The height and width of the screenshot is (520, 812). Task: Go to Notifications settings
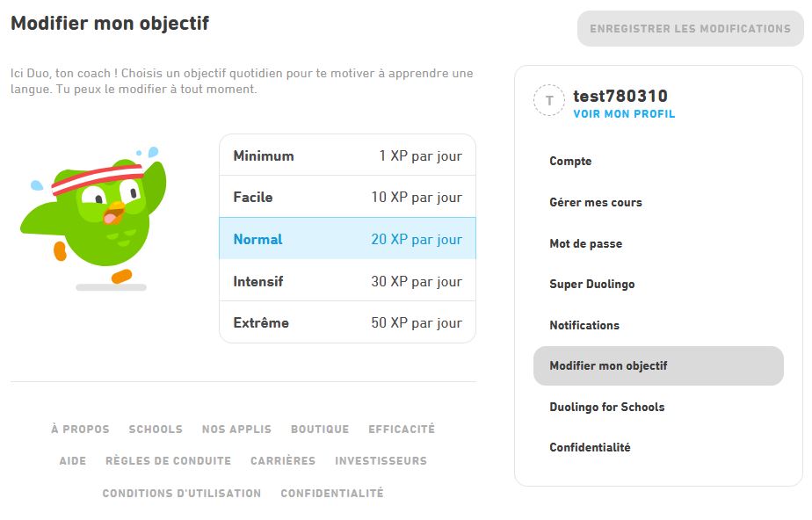coord(584,325)
